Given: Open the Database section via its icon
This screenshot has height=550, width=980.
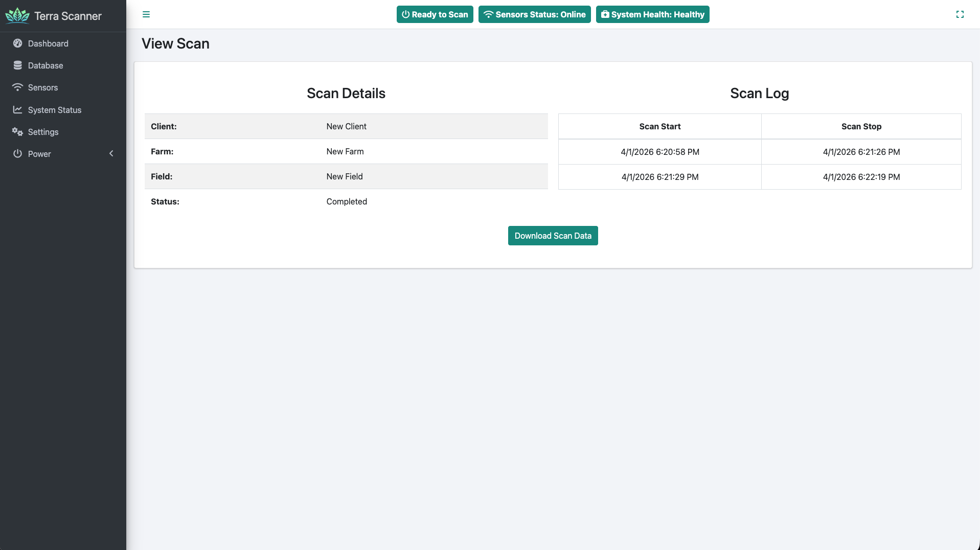Looking at the screenshot, I should (x=17, y=65).
